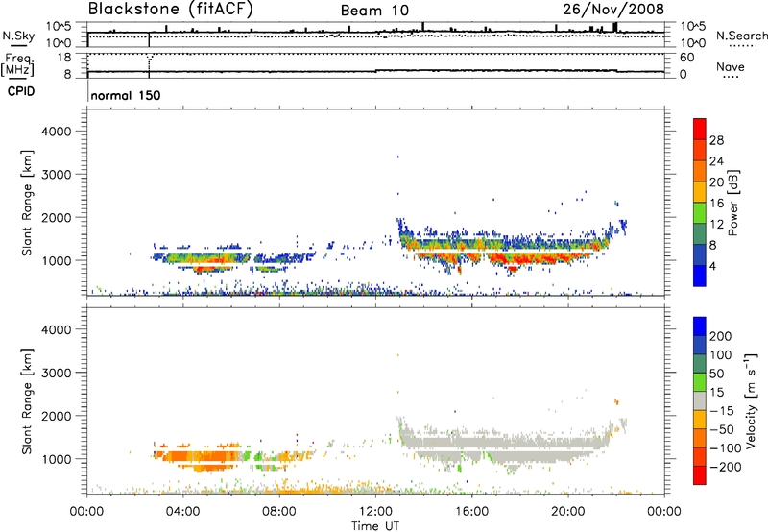Click the 'CPID' label
Viewport: 768px width, 532px height.
coord(21,91)
